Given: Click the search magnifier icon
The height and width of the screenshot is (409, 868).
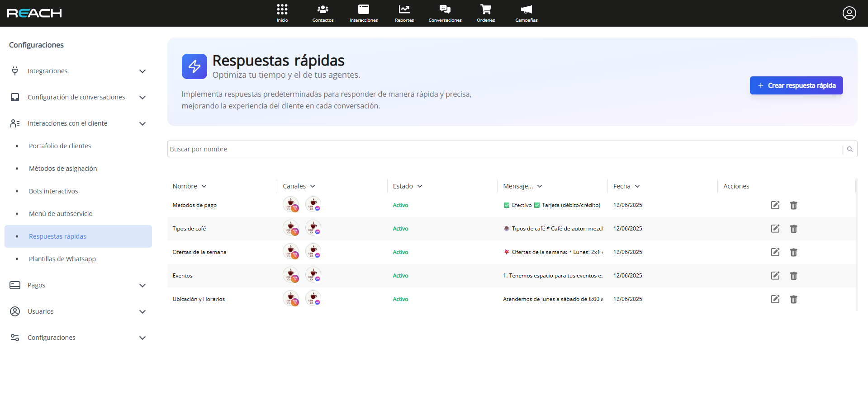Looking at the screenshot, I should pyautogui.click(x=850, y=149).
